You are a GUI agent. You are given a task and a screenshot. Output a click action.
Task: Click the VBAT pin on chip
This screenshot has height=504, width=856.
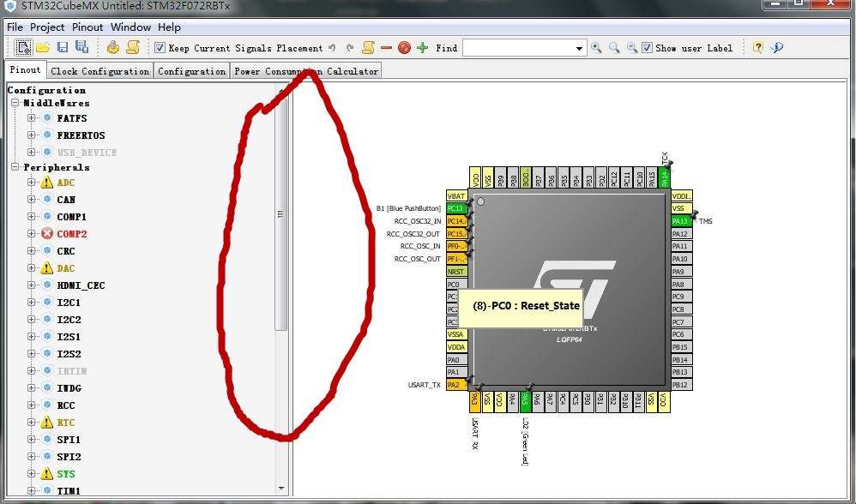pos(456,195)
